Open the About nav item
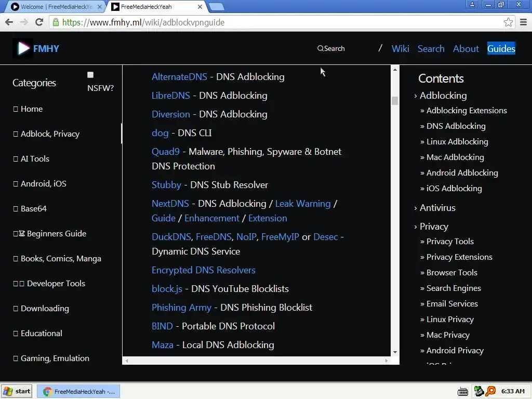The height and width of the screenshot is (399, 532). click(466, 48)
